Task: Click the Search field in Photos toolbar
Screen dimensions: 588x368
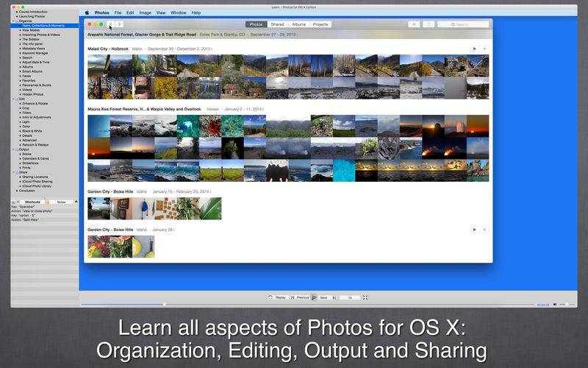Action: (463, 24)
